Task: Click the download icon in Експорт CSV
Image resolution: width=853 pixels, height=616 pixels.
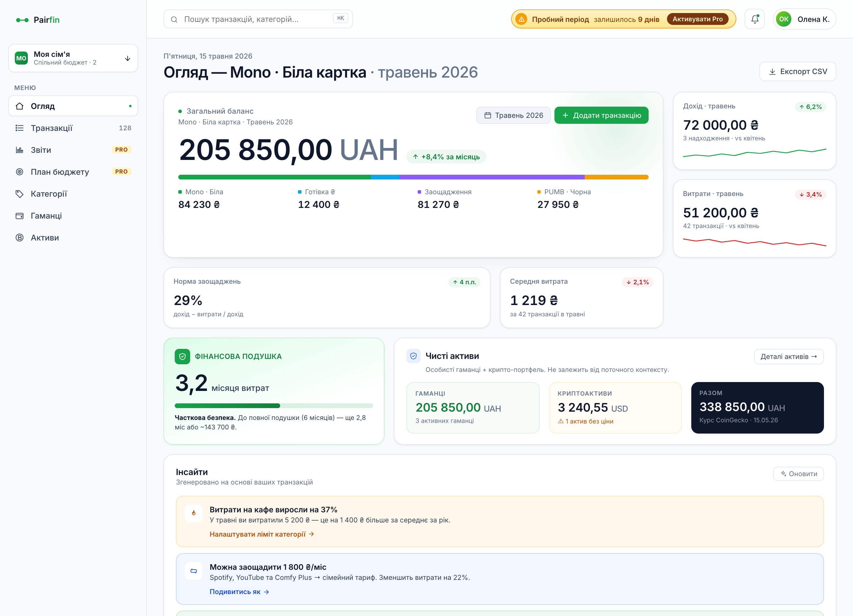Action: (x=772, y=71)
